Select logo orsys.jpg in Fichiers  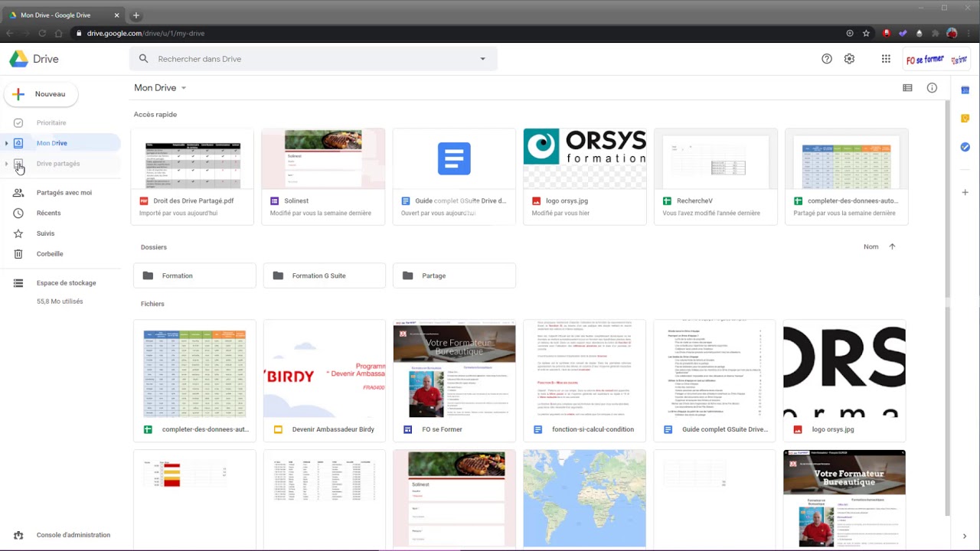point(844,381)
